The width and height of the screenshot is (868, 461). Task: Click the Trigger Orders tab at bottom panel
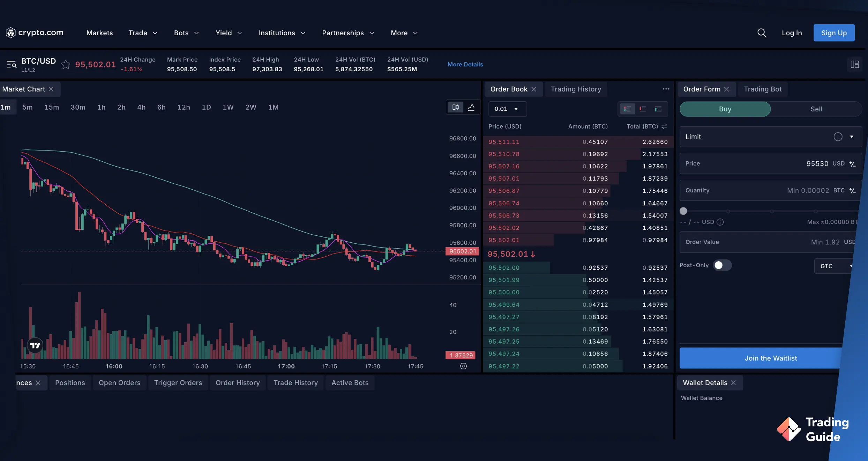point(178,382)
